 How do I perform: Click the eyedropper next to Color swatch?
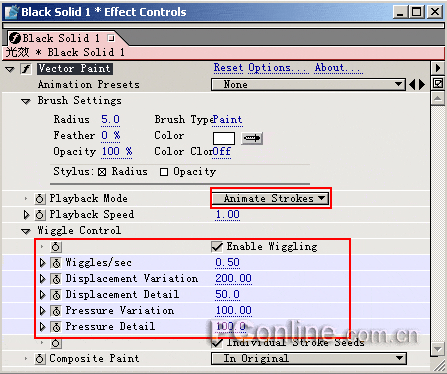coord(252,138)
